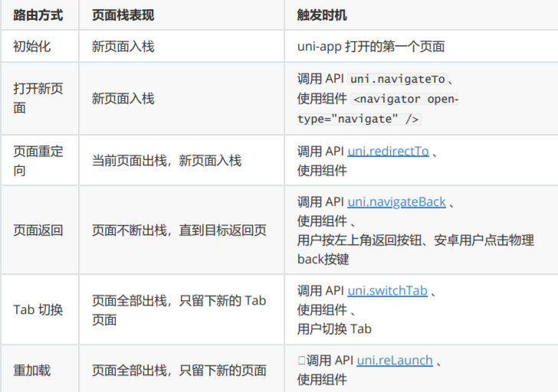Click 用户按左上角返回按钮 text line

click(415, 240)
